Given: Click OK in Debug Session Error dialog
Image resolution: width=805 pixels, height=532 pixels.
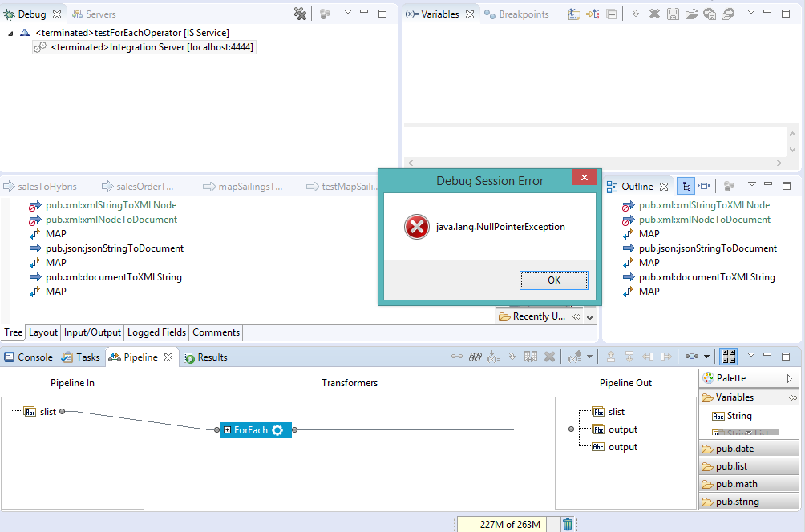Looking at the screenshot, I should [x=553, y=280].
